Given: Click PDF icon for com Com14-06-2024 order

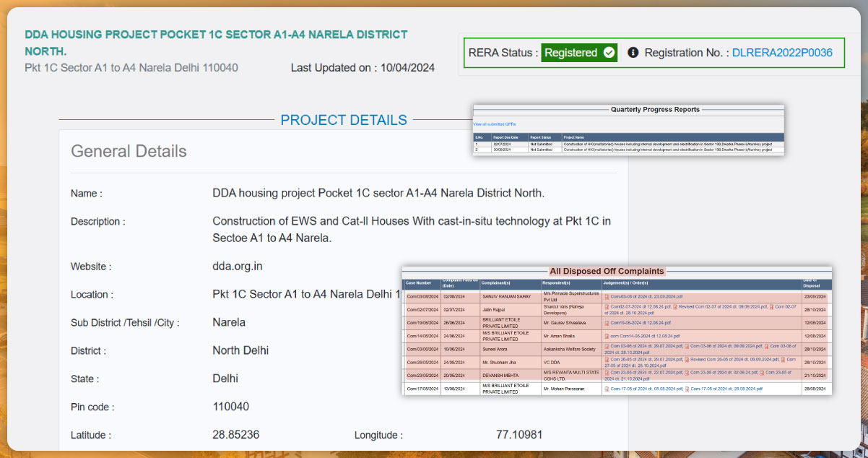Looking at the screenshot, I should (x=607, y=336).
